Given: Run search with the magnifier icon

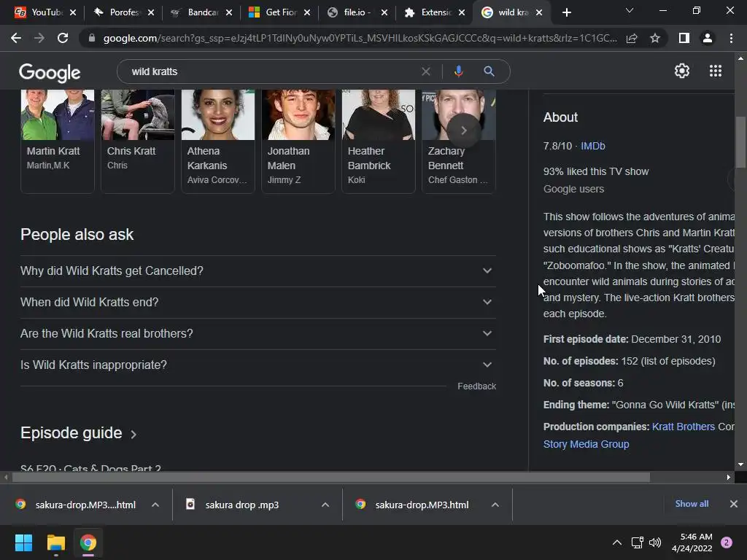Looking at the screenshot, I should (x=489, y=71).
